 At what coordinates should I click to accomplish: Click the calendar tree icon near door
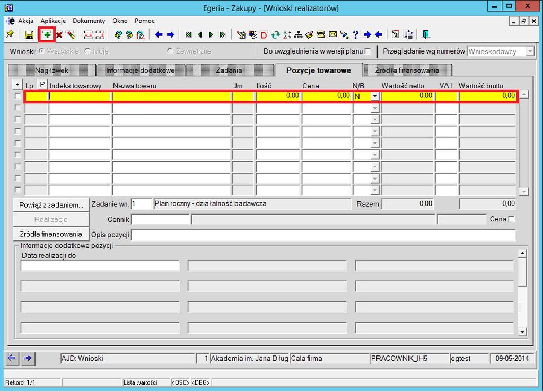(x=395, y=34)
